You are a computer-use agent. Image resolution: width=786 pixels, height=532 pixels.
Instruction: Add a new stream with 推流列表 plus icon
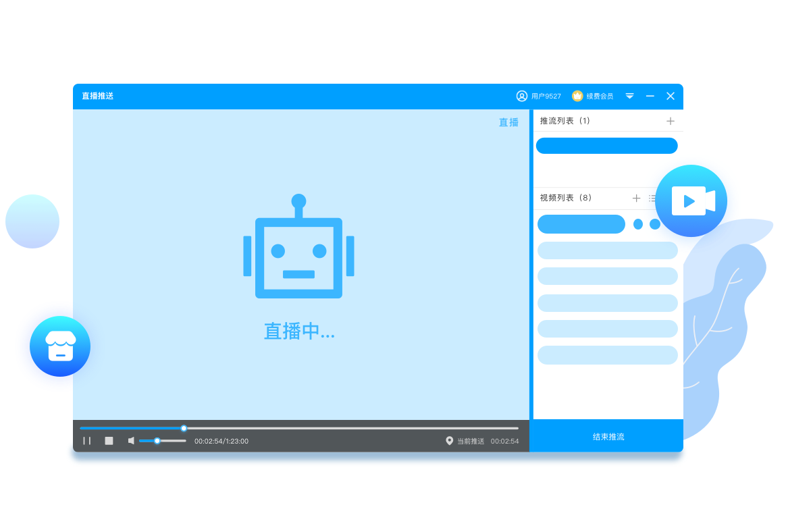point(670,121)
